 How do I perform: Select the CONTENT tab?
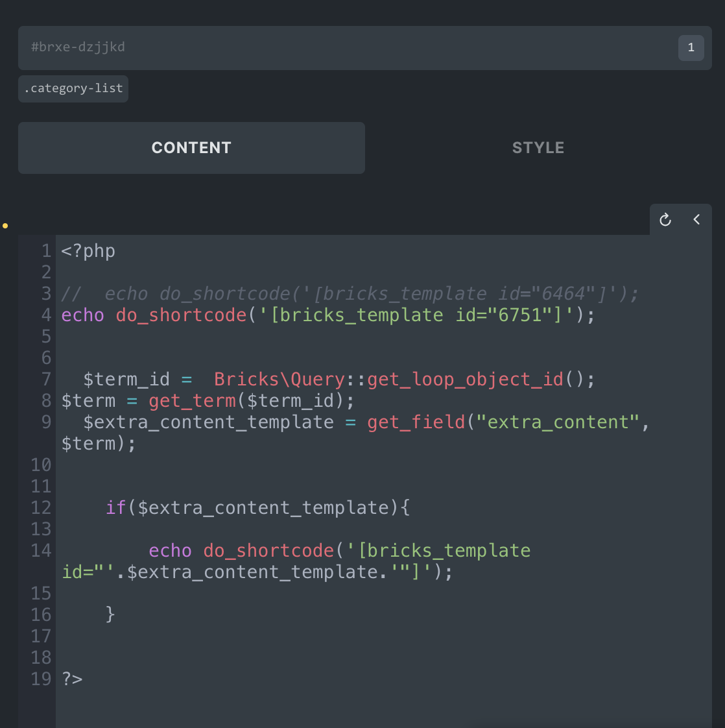click(191, 147)
